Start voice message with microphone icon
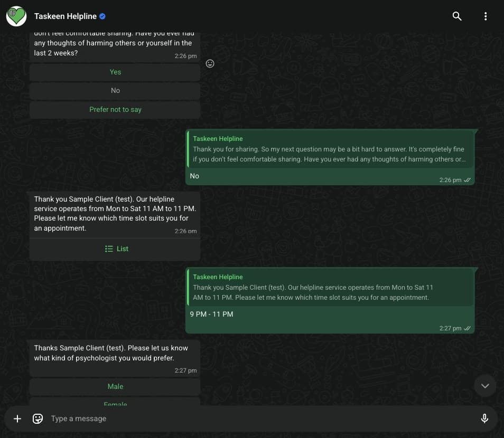504x438 pixels. click(x=484, y=418)
